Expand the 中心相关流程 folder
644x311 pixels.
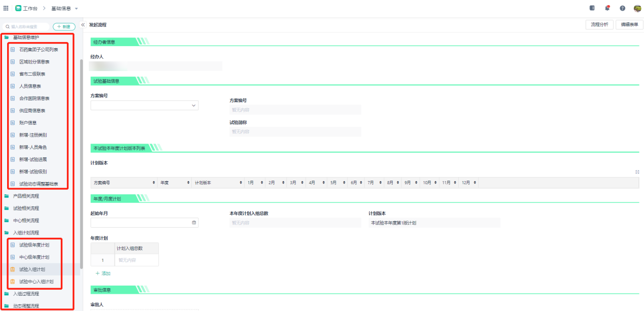click(26, 221)
